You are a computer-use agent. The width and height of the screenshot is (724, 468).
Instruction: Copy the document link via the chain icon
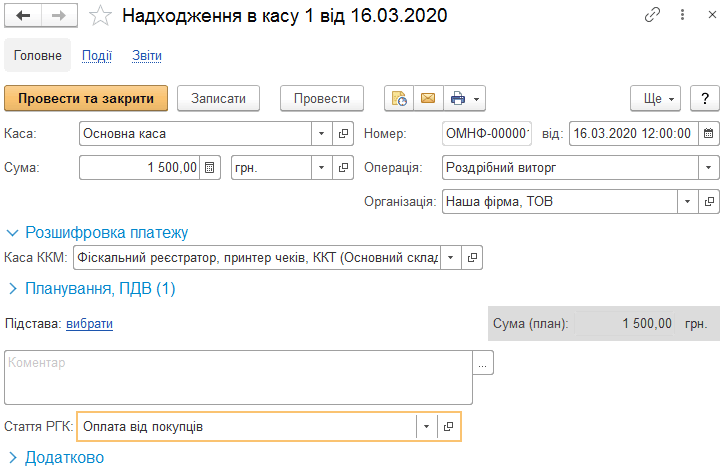pos(652,15)
